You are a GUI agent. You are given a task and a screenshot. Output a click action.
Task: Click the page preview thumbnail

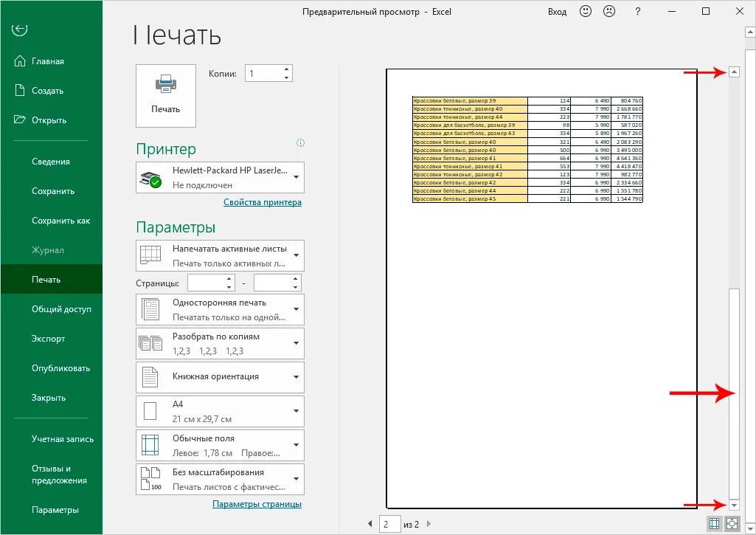(x=542, y=289)
